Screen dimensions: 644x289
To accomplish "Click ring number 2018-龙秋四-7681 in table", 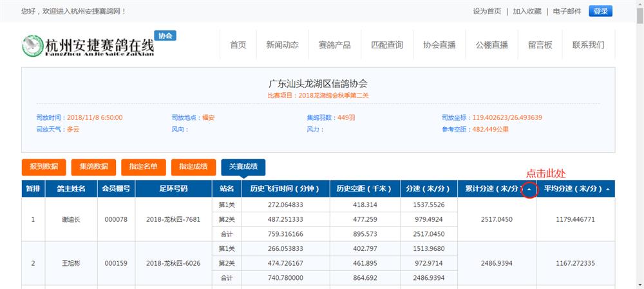I will click(x=173, y=219).
